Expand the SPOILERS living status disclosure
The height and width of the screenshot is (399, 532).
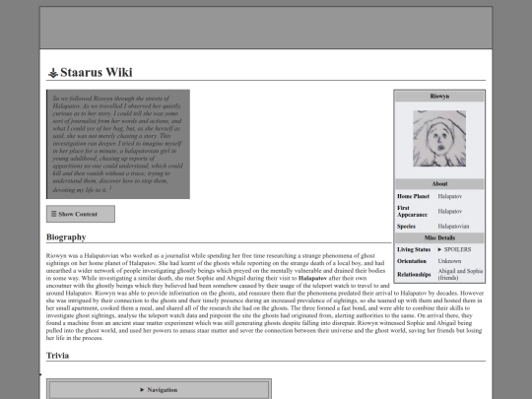pyautogui.click(x=454, y=249)
